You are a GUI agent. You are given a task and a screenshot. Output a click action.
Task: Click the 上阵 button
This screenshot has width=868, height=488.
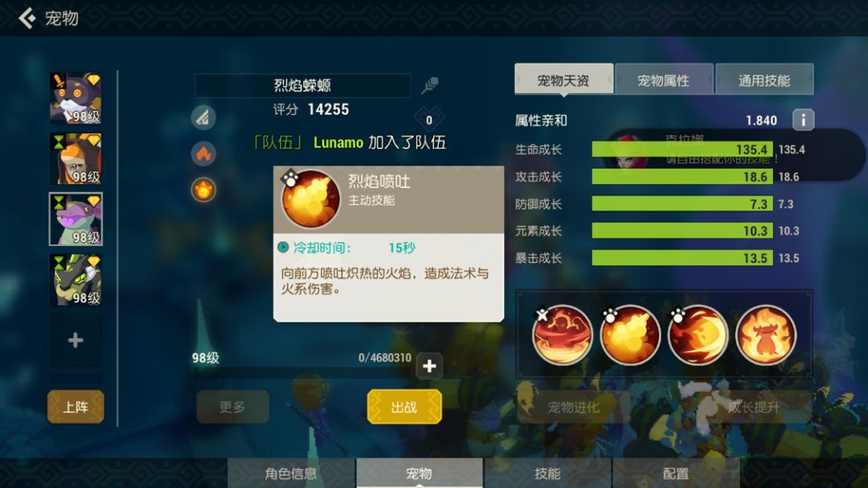[76, 407]
